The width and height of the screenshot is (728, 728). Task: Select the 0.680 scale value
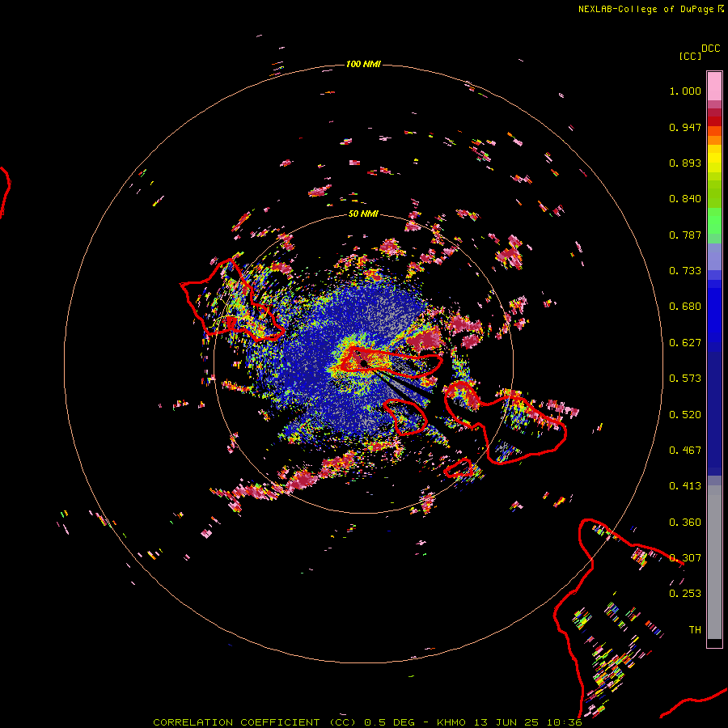click(x=685, y=307)
